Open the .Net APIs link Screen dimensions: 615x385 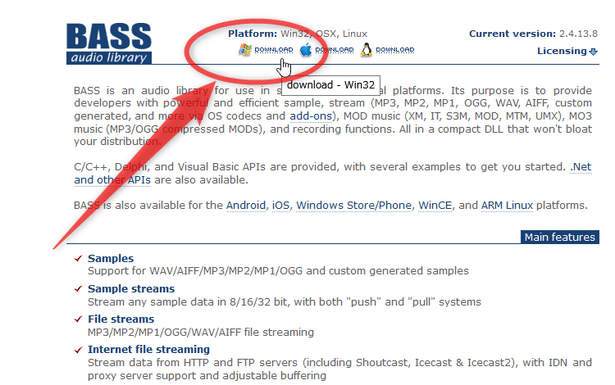point(581,167)
